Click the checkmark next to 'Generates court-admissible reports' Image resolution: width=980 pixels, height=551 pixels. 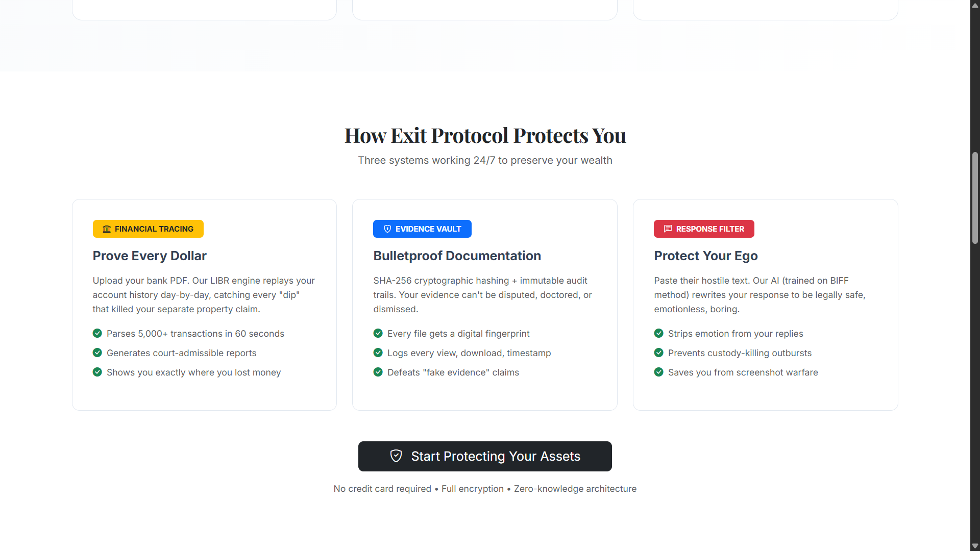point(97,353)
